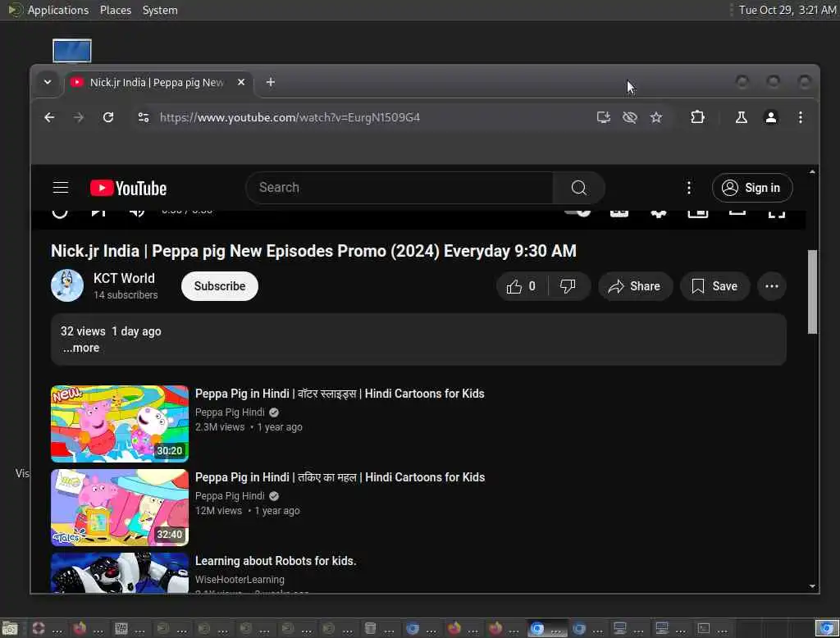The image size is (840, 638).
Task: Bookmark this page with the star icon
Action: coord(656,117)
